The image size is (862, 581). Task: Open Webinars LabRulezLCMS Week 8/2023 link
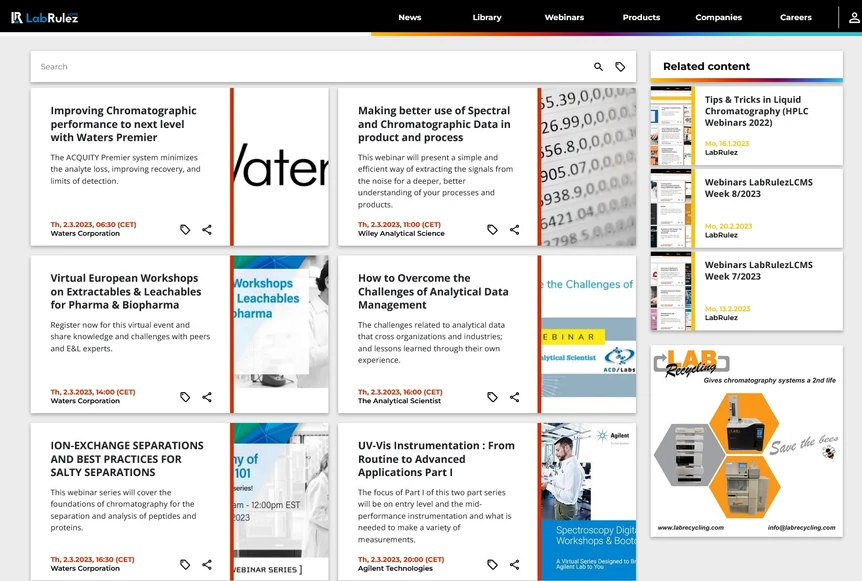pos(760,188)
